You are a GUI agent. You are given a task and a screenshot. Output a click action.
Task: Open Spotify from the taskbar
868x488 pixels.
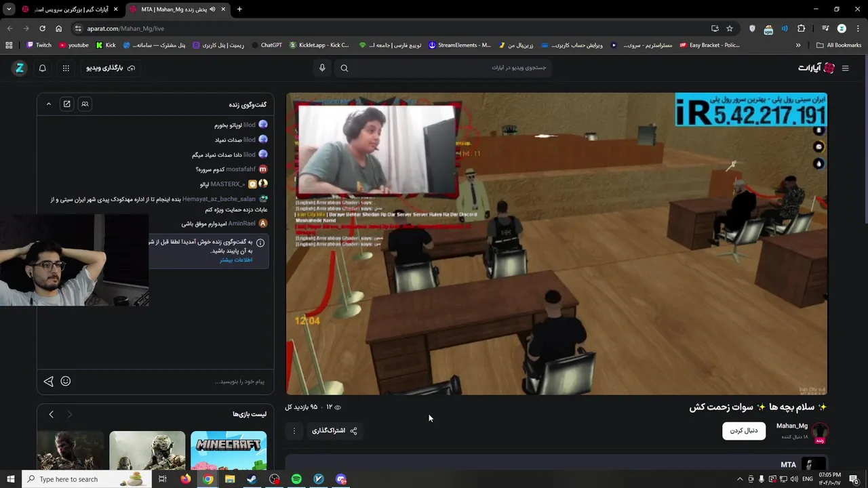[x=296, y=479]
